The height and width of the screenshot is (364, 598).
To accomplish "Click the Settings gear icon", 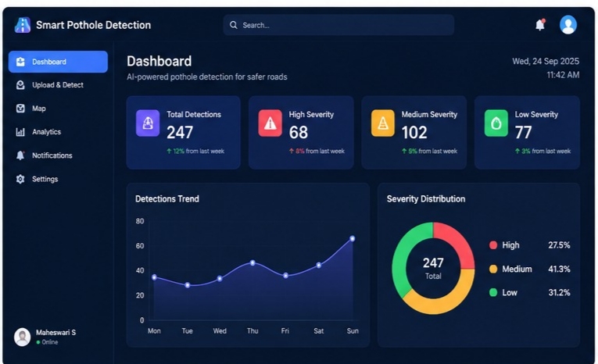I will point(20,179).
